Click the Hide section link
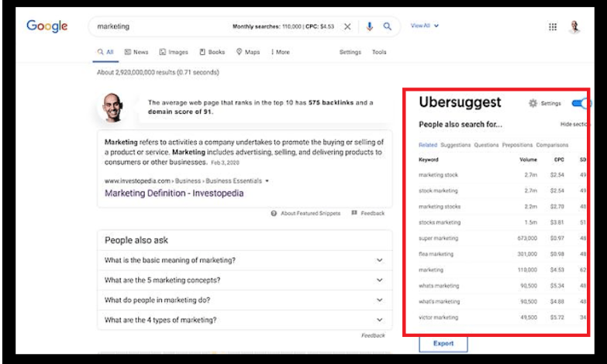The width and height of the screenshot is (607, 364). (x=574, y=124)
